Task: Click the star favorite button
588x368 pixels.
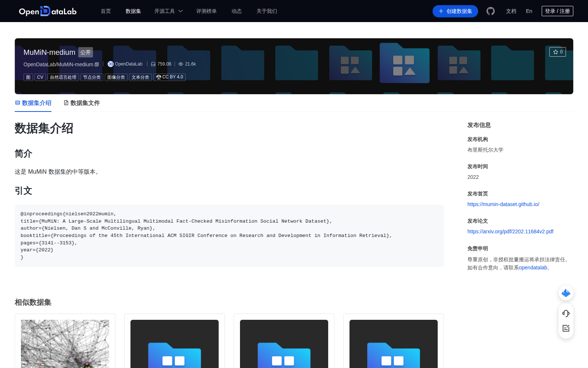Action: [557, 52]
